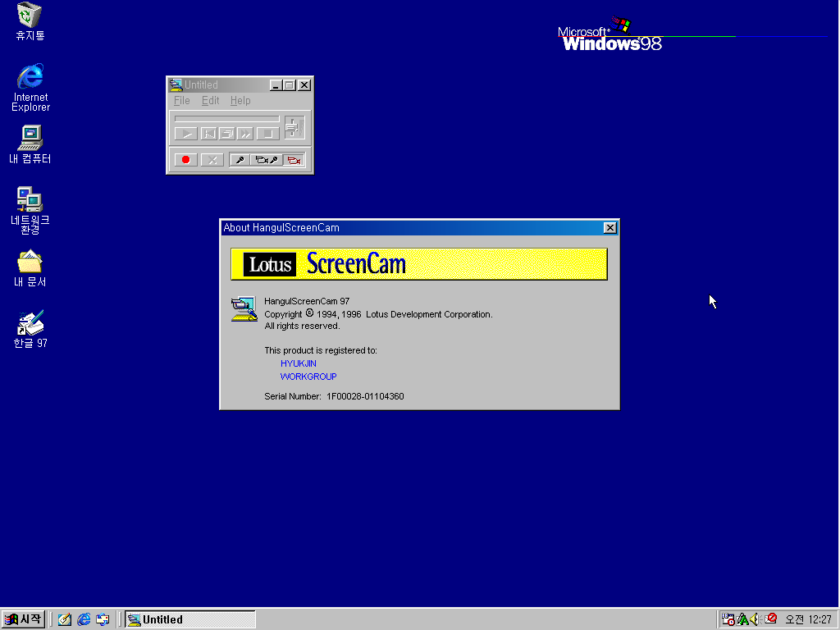Start recording with the red Record button
This screenshot has height=630, width=840.
[x=186, y=160]
